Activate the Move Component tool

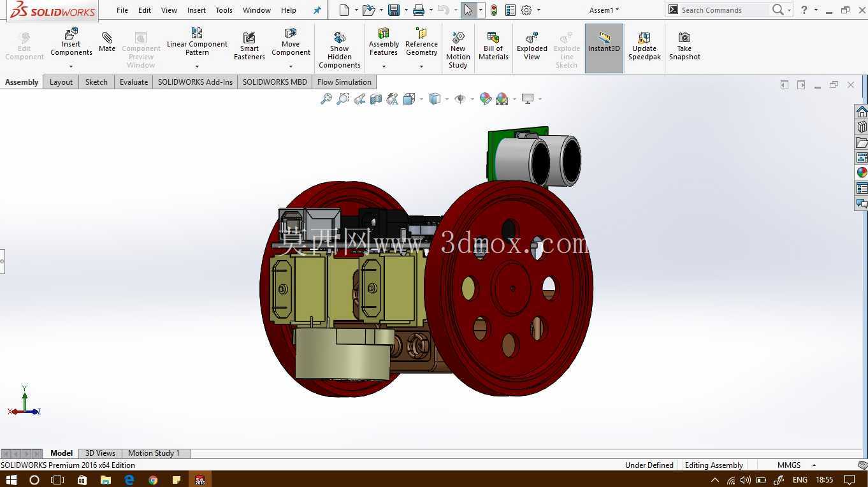(291, 42)
